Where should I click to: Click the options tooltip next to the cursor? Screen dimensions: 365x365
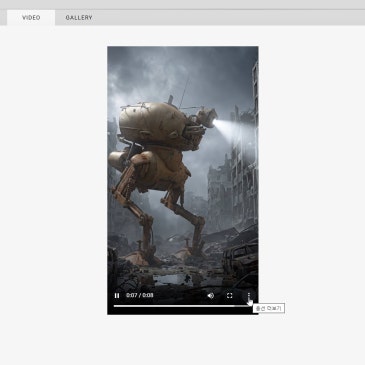click(269, 308)
